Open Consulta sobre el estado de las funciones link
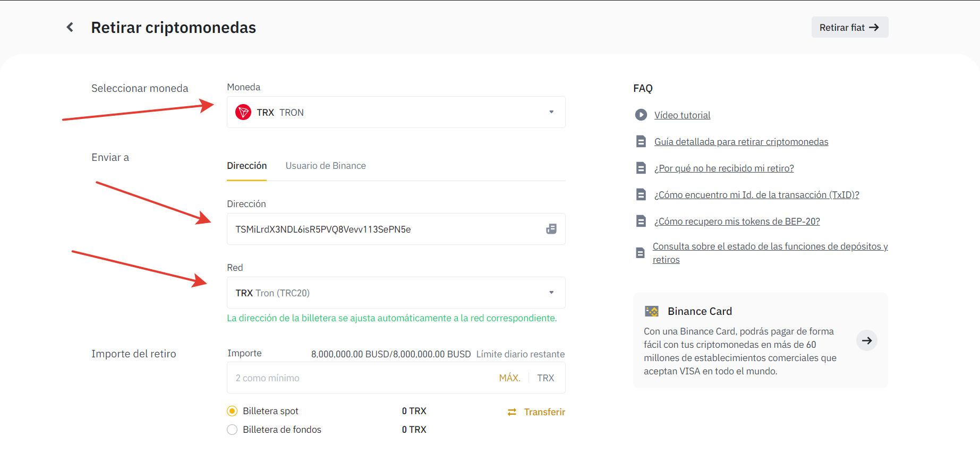This screenshot has width=980, height=454. point(770,253)
